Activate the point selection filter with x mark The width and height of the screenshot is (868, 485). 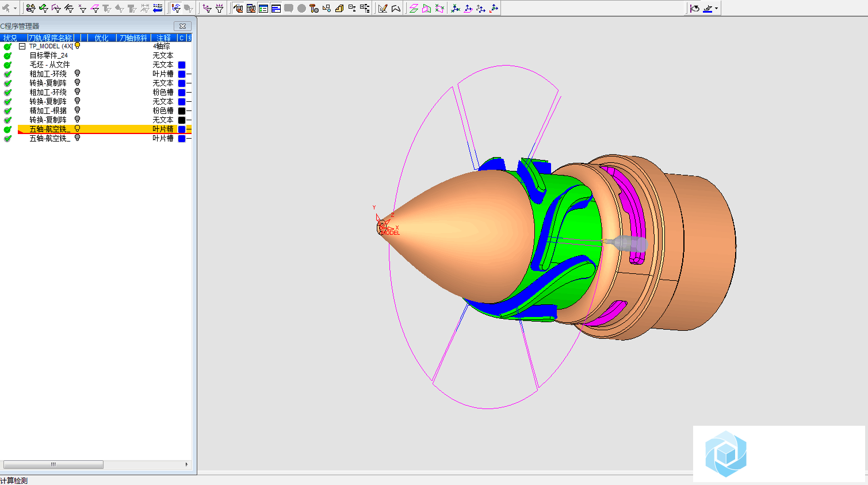(82, 8)
